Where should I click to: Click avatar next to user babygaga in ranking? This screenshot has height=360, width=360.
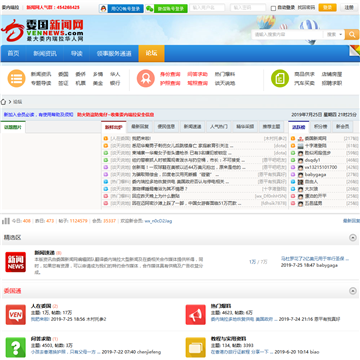pos(301,175)
